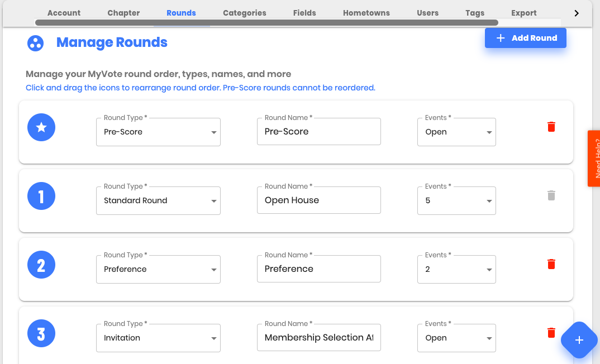Click the 'Manage your MyVote round order' text

[x=159, y=74]
